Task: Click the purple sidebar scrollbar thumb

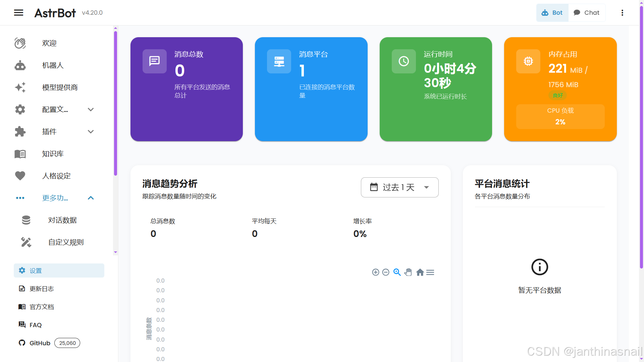Action: coord(115,103)
